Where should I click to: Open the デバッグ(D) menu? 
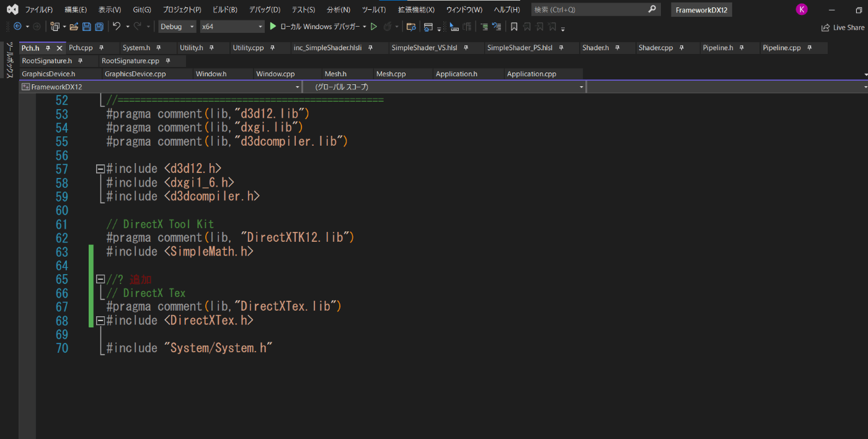pos(265,10)
